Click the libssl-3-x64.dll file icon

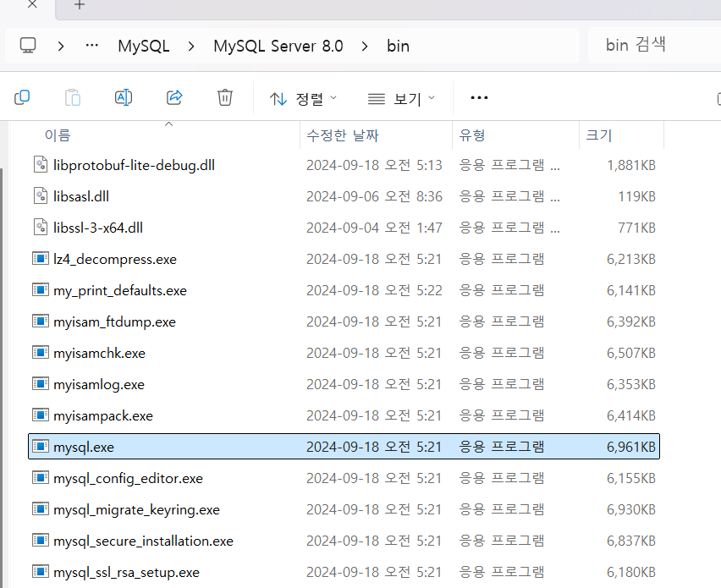point(41,227)
